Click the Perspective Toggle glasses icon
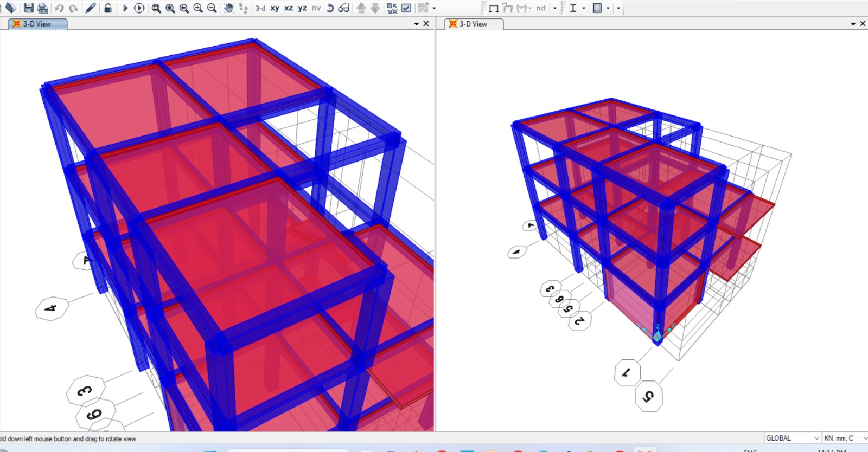868x452 pixels. tap(343, 8)
